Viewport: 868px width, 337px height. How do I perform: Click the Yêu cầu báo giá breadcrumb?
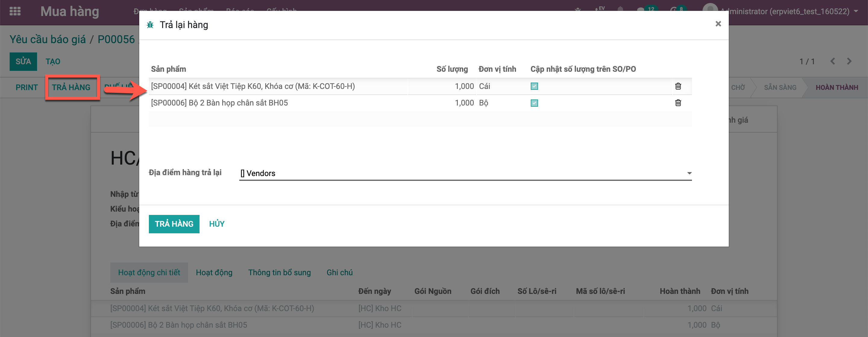pyautogui.click(x=48, y=39)
